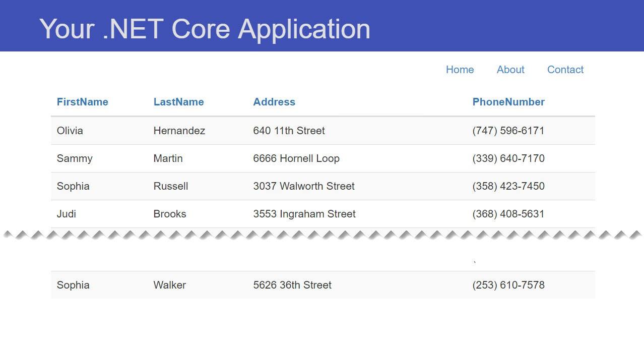The image size is (644, 338).
Task: Select the address 3553 Ingraham Street
Action: pyautogui.click(x=304, y=214)
